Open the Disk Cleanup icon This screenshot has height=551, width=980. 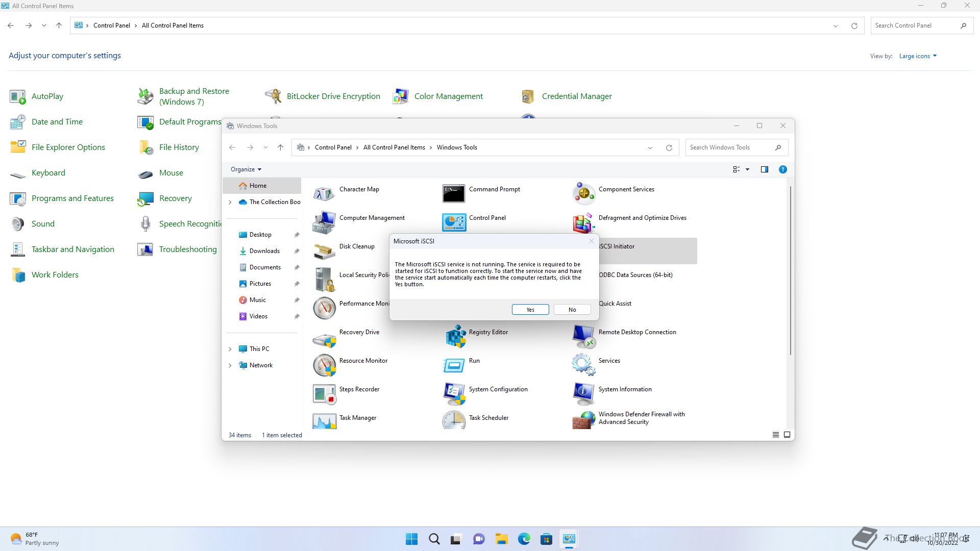point(324,251)
